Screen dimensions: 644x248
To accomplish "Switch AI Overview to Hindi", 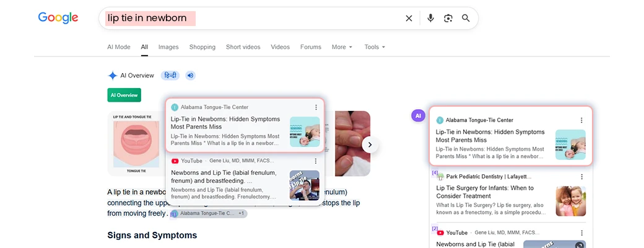I will (x=170, y=76).
